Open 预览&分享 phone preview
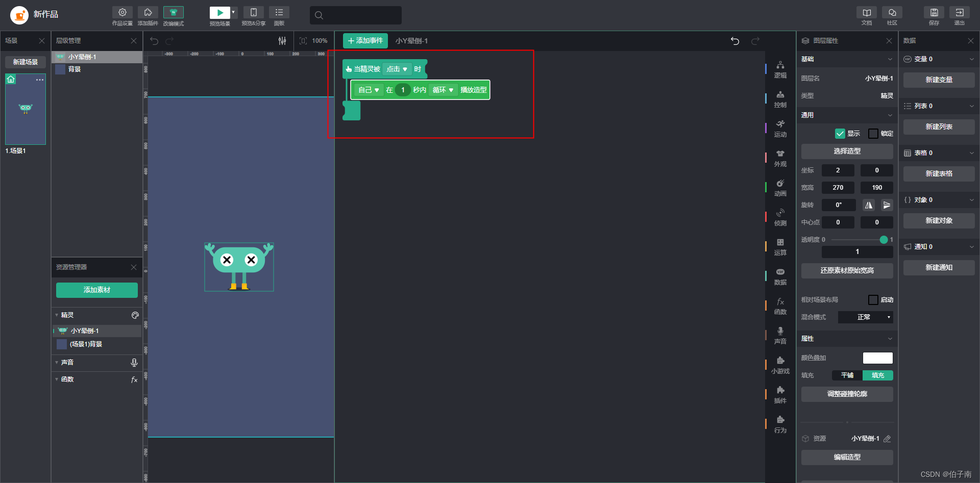The width and height of the screenshot is (980, 483). coord(254,13)
